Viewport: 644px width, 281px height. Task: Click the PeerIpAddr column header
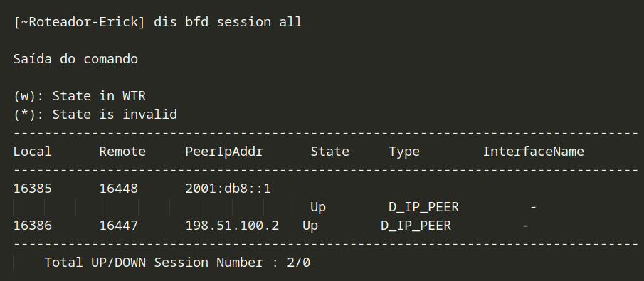click(224, 152)
